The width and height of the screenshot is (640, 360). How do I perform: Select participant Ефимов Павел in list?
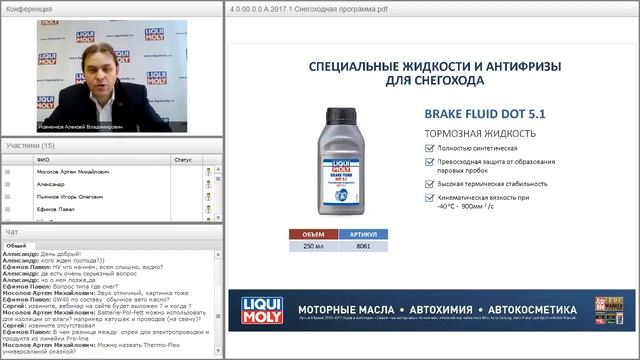tap(56, 209)
